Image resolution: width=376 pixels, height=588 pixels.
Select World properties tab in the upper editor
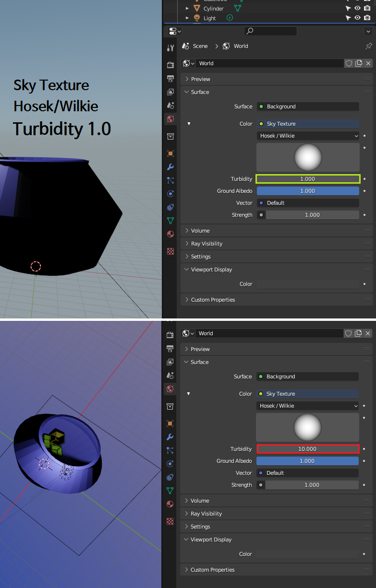[170, 119]
